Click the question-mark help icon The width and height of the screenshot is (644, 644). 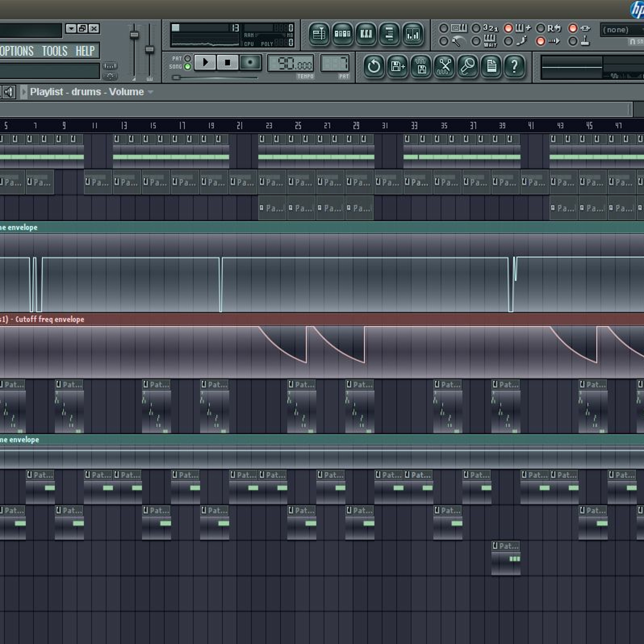[514, 66]
